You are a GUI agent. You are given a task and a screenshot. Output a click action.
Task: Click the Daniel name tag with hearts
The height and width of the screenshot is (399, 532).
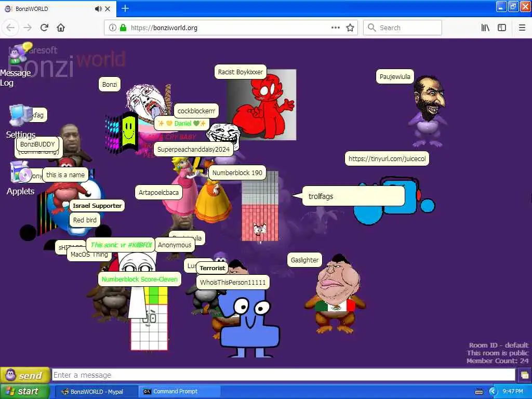click(181, 124)
